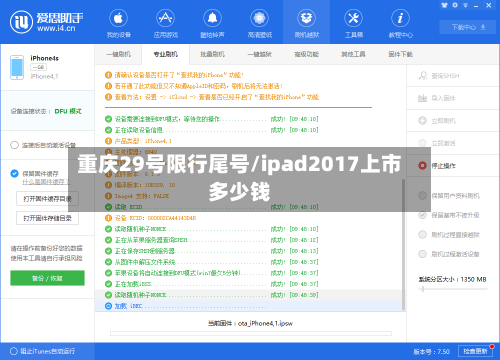Click 检查更新 button in status bar

pyautogui.click(x=475, y=351)
